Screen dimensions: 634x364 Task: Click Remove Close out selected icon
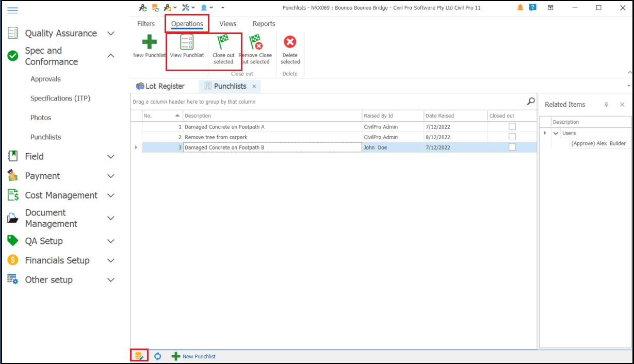[x=256, y=42]
